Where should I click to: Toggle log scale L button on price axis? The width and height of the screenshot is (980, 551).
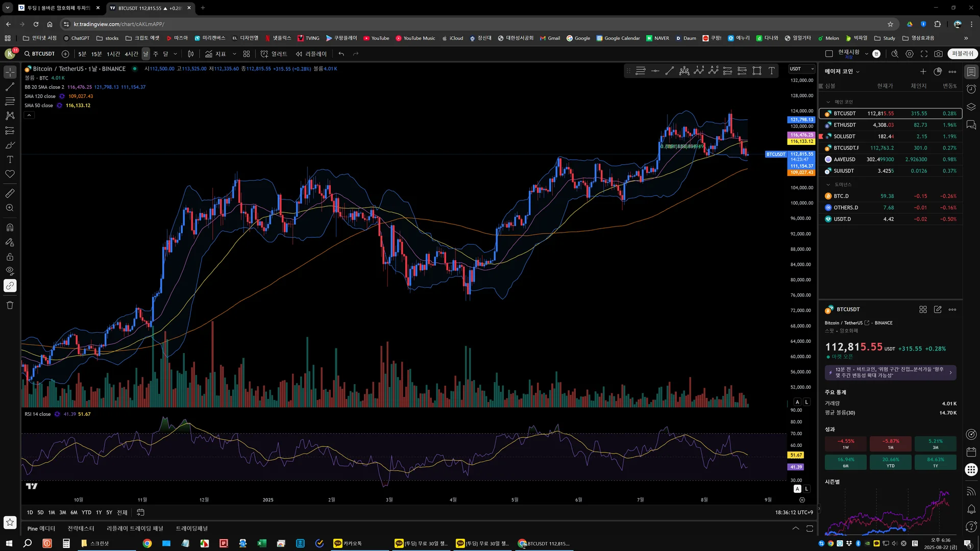pos(806,402)
